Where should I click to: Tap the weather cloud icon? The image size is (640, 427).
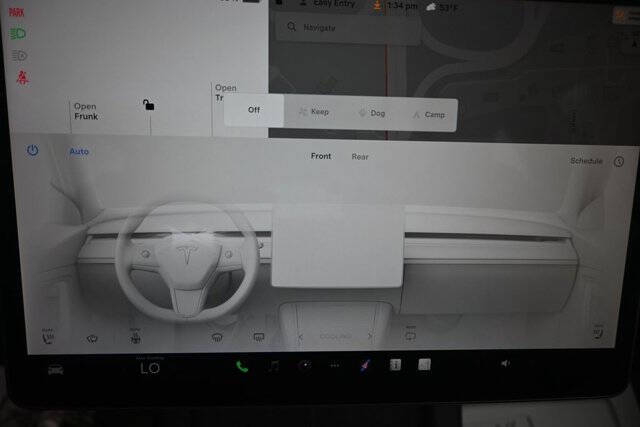[x=431, y=7]
